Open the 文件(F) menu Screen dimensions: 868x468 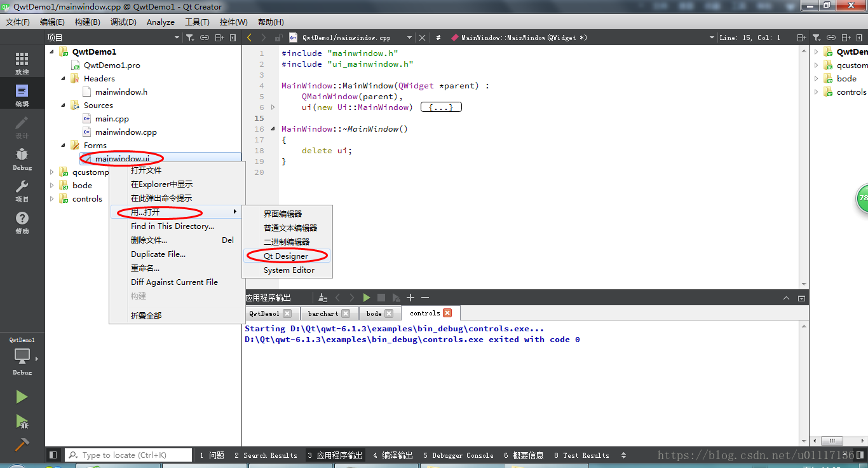[18, 22]
